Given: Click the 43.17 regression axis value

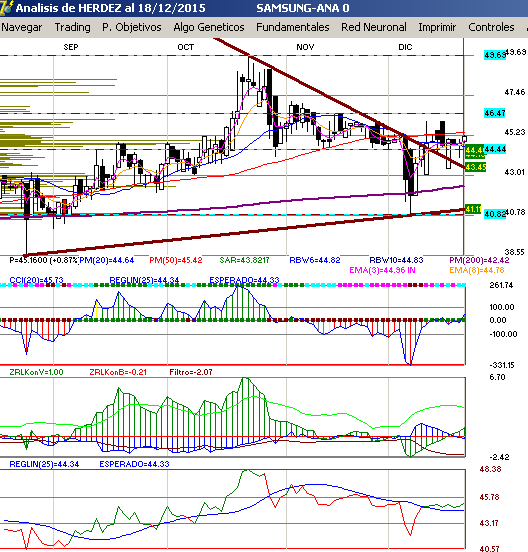Looking at the screenshot, I should (489, 523).
